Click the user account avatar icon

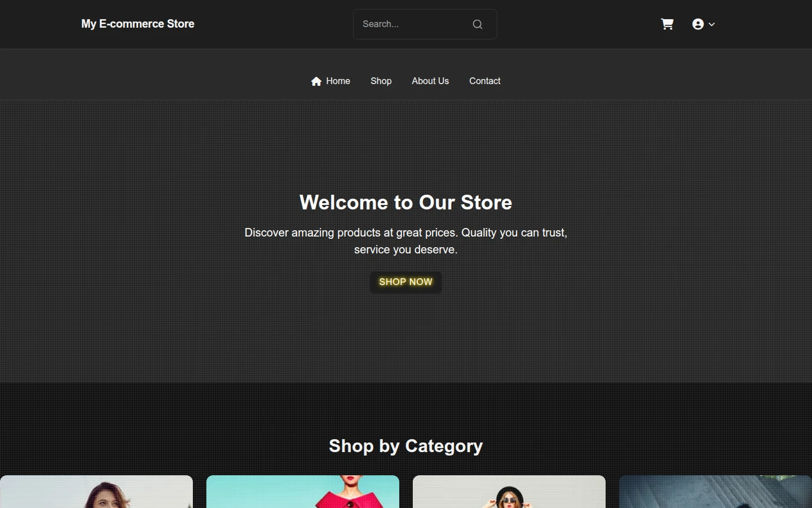tap(698, 24)
